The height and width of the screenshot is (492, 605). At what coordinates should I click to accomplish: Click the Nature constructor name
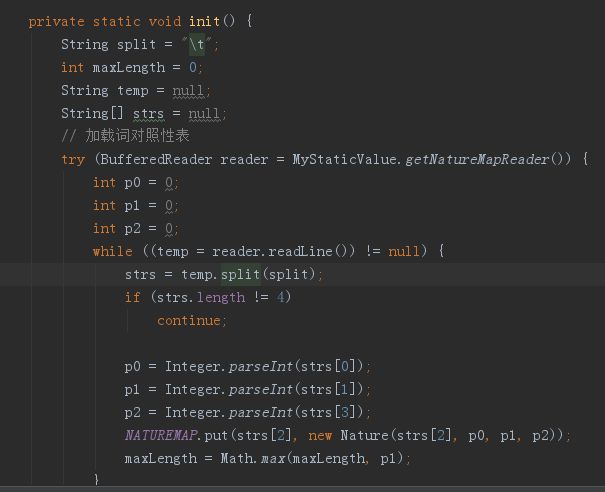(364, 436)
